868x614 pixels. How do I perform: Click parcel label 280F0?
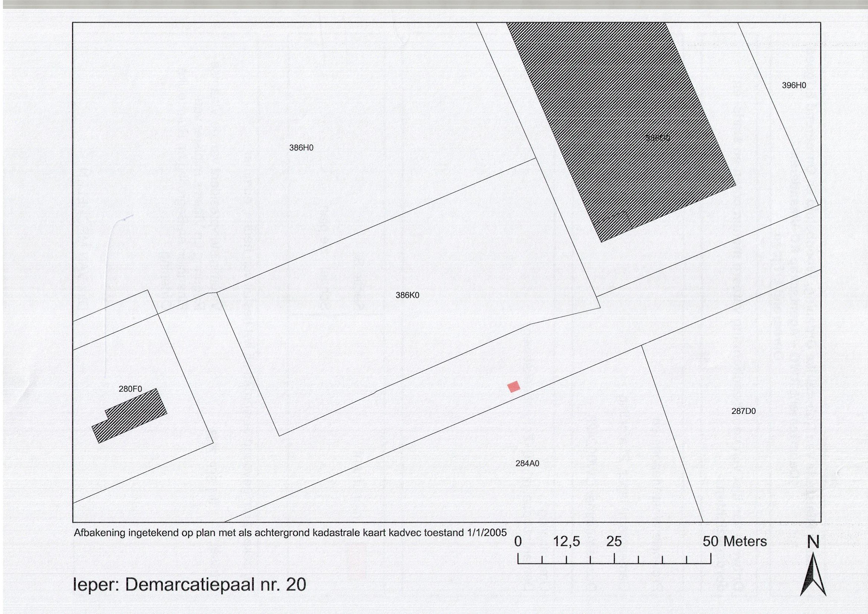tap(130, 389)
